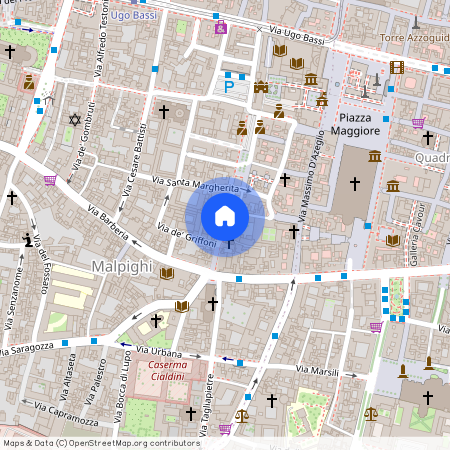
Task: Select the cinema film strip icon
Action: [397, 67]
